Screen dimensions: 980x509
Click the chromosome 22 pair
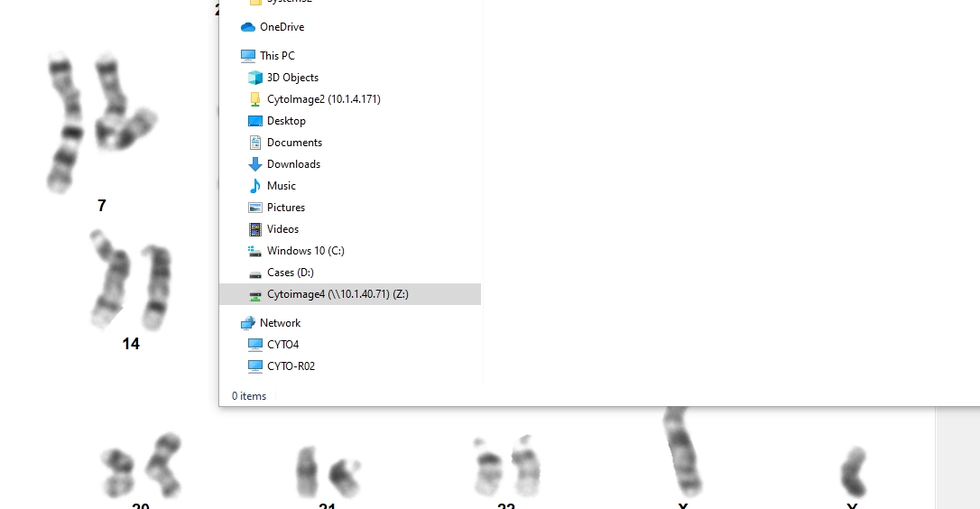[507, 467]
